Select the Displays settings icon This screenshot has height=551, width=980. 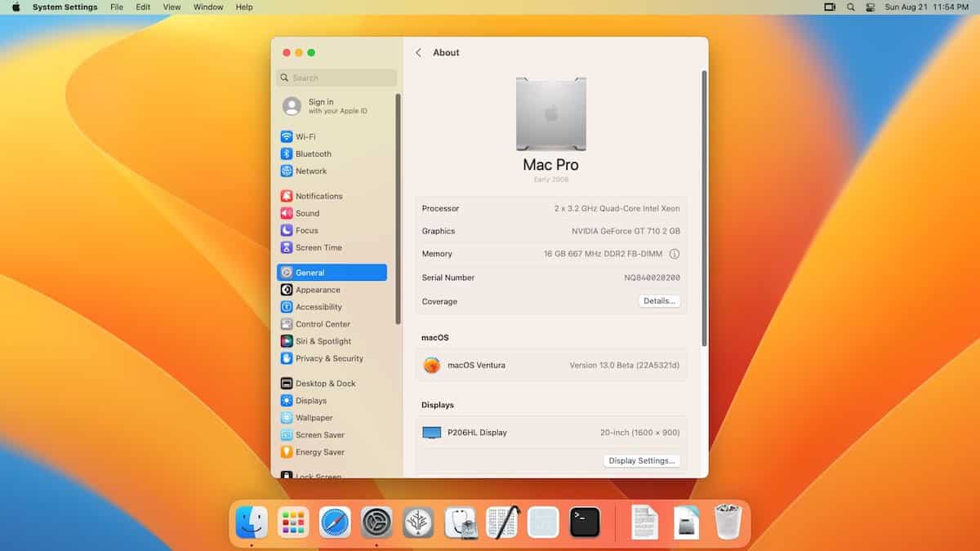pyautogui.click(x=285, y=401)
